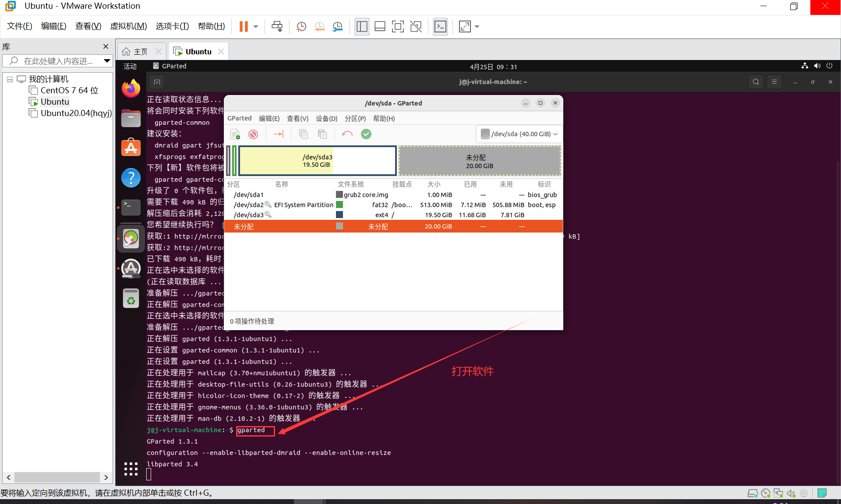The width and height of the screenshot is (841, 504).
Task: Select the resize/move partition tool
Action: pyautogui.click(x=278, y=134)
